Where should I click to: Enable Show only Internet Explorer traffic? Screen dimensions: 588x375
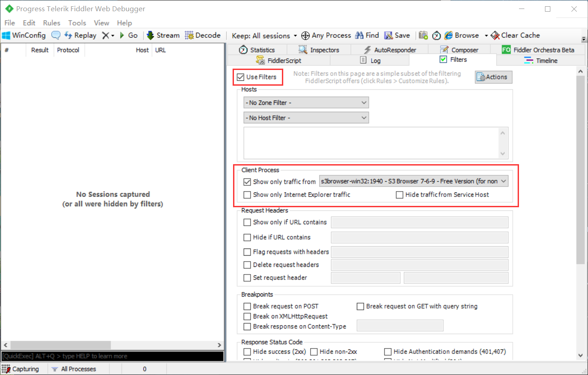tap(247, 195)
